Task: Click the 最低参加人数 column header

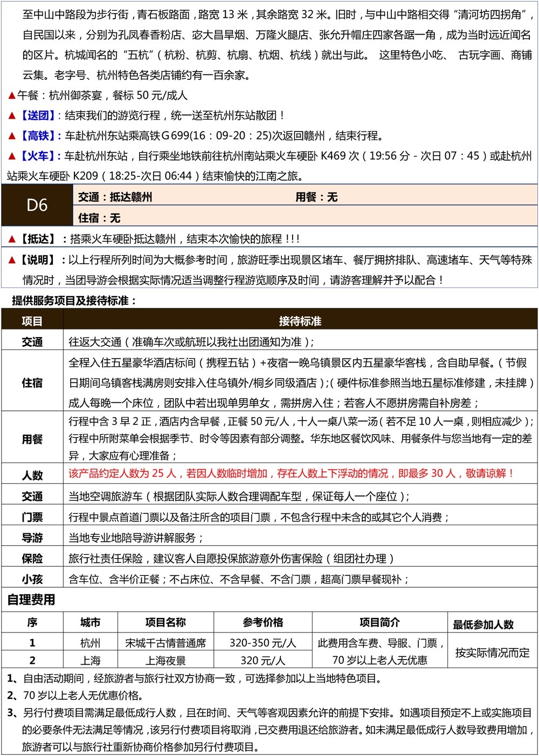Action: click(x=483, y=625)
